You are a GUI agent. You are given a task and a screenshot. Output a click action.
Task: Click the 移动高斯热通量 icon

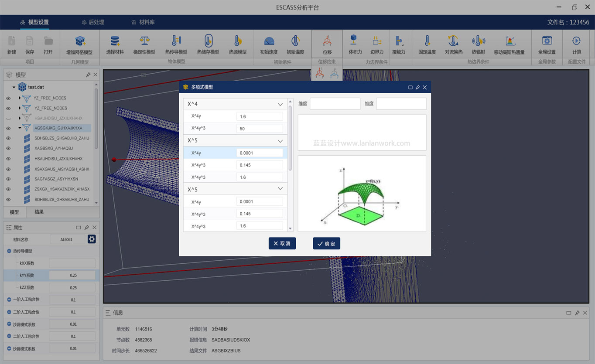(509, 41)
